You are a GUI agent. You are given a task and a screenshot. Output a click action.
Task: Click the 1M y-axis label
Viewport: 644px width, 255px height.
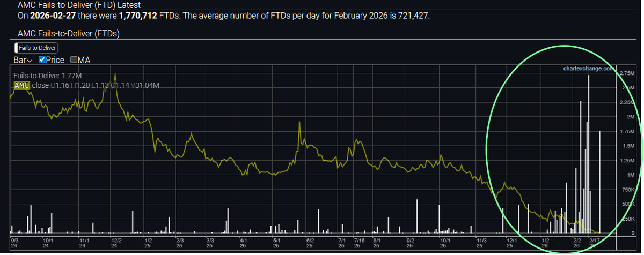[x=631, y=175]
